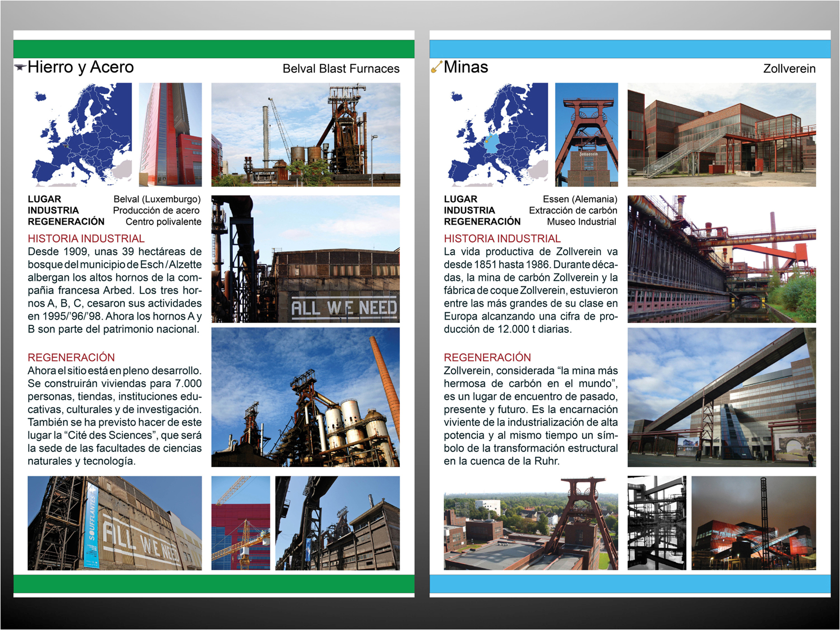Image resolution: width=840 pixels, height=630 pixels.
Task: Select the yellow crane construction photo
Action: pyautogui.click(x=241, y=523)
